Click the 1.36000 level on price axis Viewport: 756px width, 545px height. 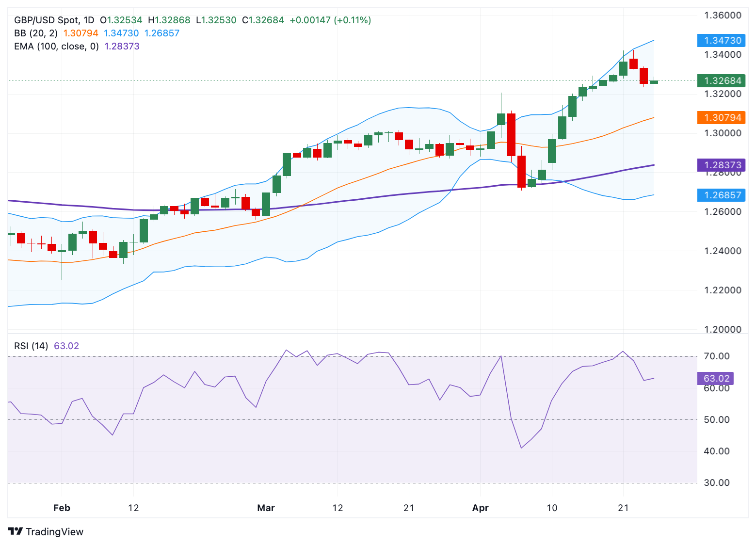point(723,16)
